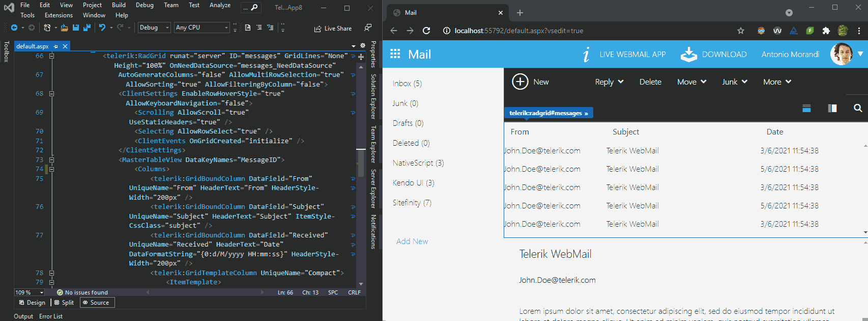Open the Any CPU platform dropdown
The width and height of the screenshot is (868, 321).
(202, 28)
